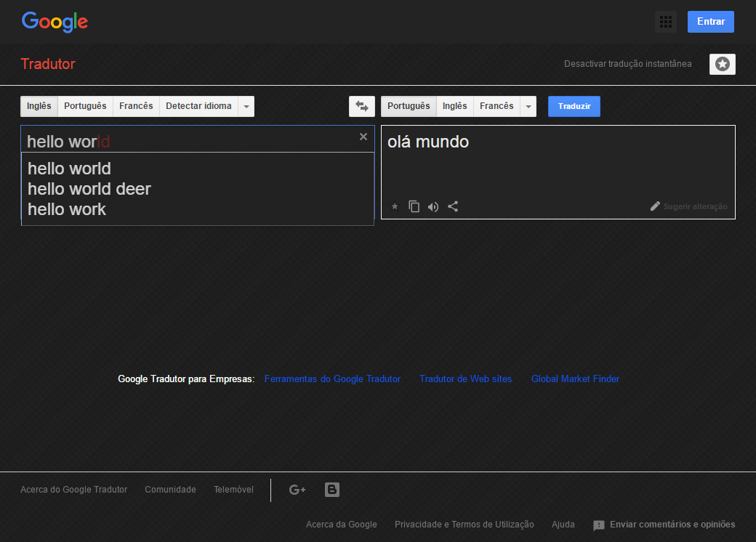Click the Google logo
This screenshot has height=542, width=756.
click(x=55, y=23)
